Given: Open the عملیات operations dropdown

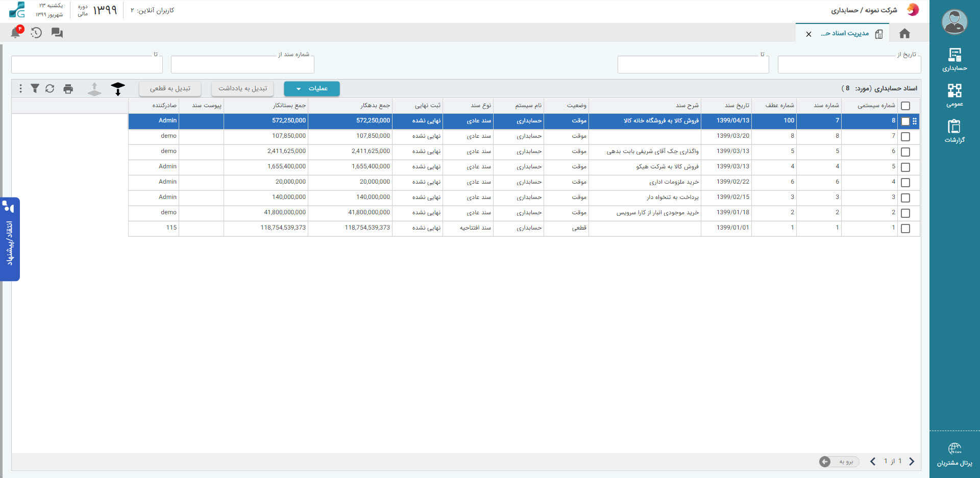Looking at the screenshot, I should point(312,89).
